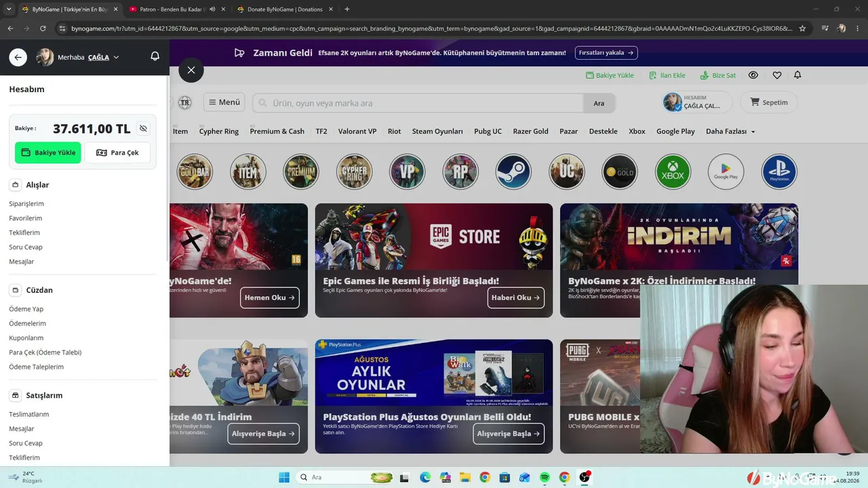The height and width of the screenshot is (488, 868).
Task: Click the Gold Bar round category icon
Action: 195,171
